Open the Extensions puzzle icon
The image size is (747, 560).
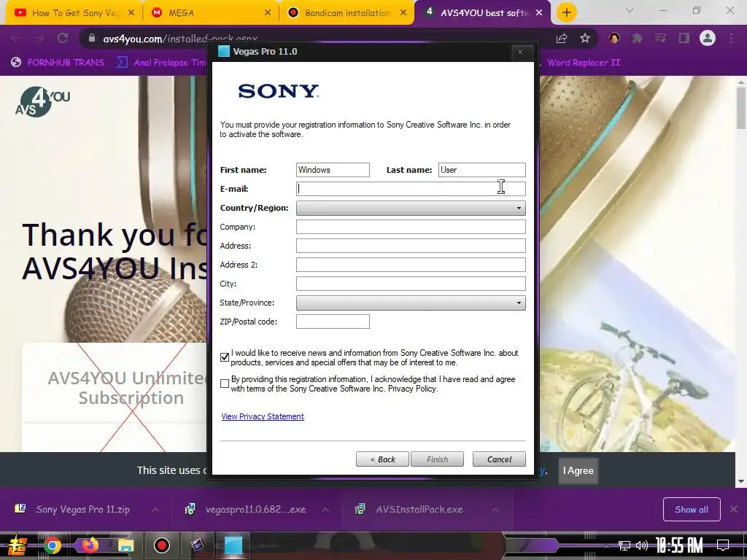tap(638, 38)
